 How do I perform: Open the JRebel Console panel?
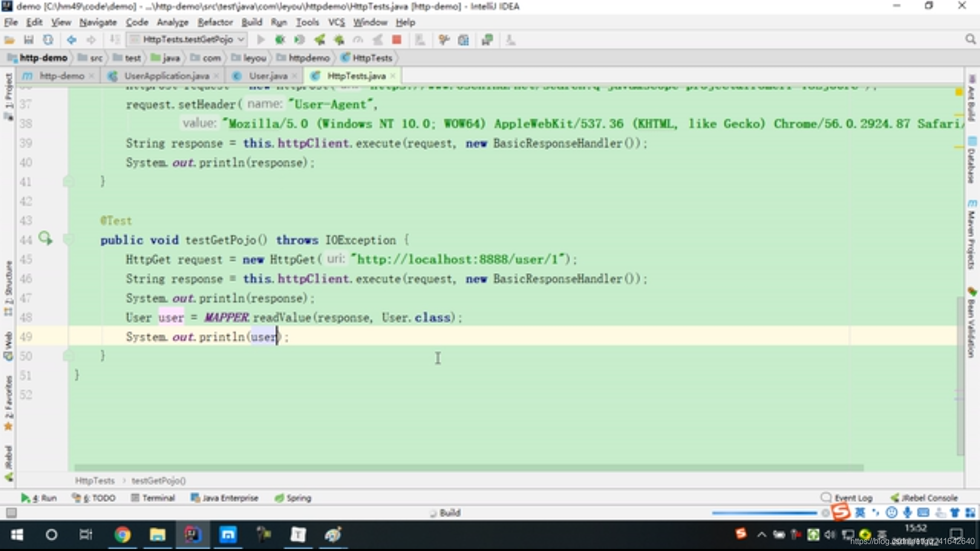pyautogui.click(x=924, y=498)
